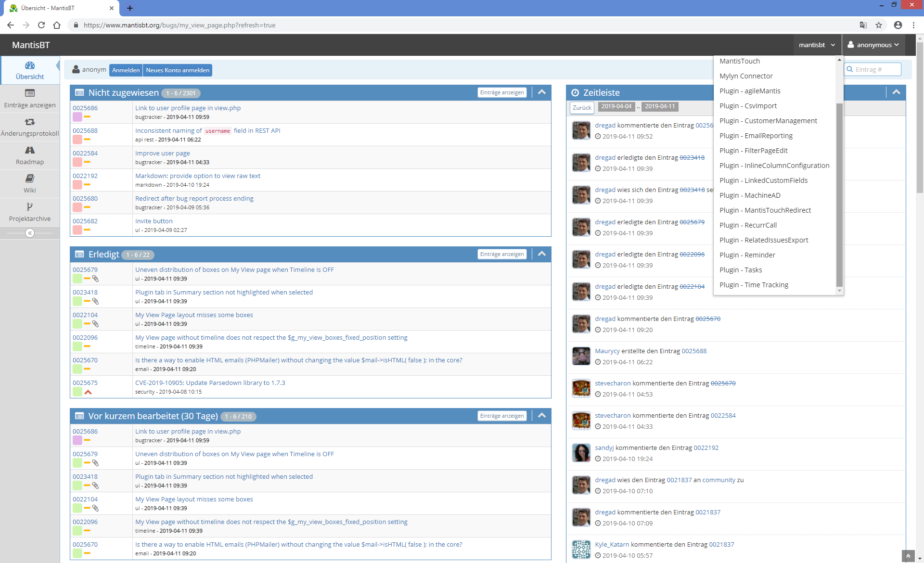The image size is (924, 563).
Task: Click the status color box of issue 0025686 in Nicht zugewiesen
Action: 77,117
